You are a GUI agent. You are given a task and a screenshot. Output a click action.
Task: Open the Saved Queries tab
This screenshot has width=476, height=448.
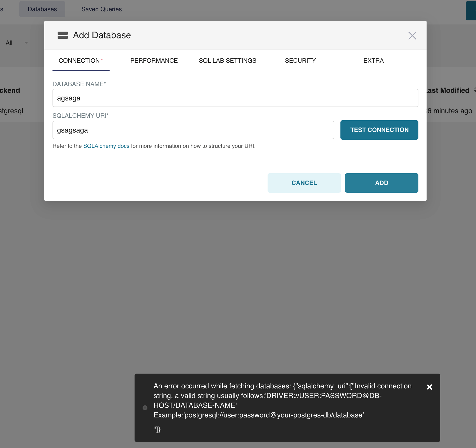point(101,9)
